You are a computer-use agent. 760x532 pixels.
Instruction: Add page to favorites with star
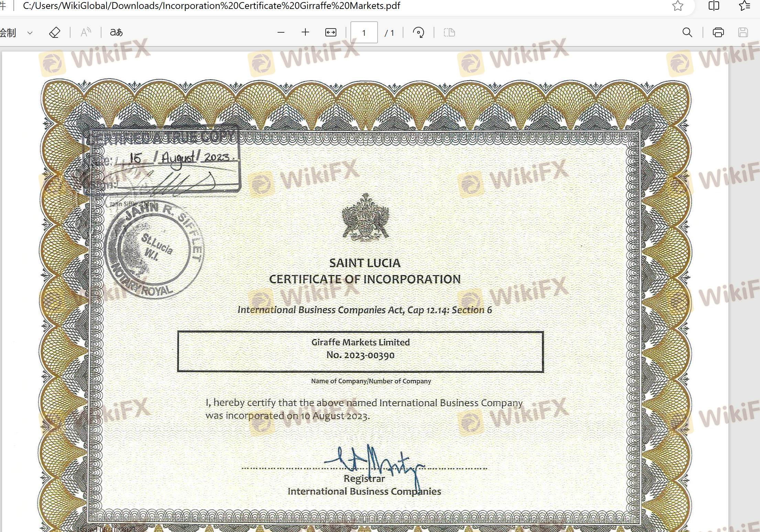[677, 6]
